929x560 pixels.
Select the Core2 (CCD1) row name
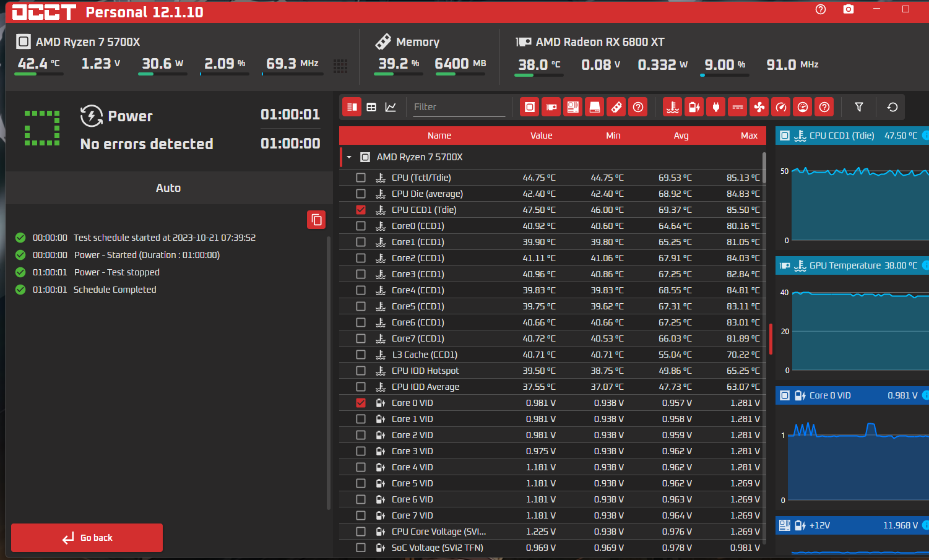[x=418, y=258]
